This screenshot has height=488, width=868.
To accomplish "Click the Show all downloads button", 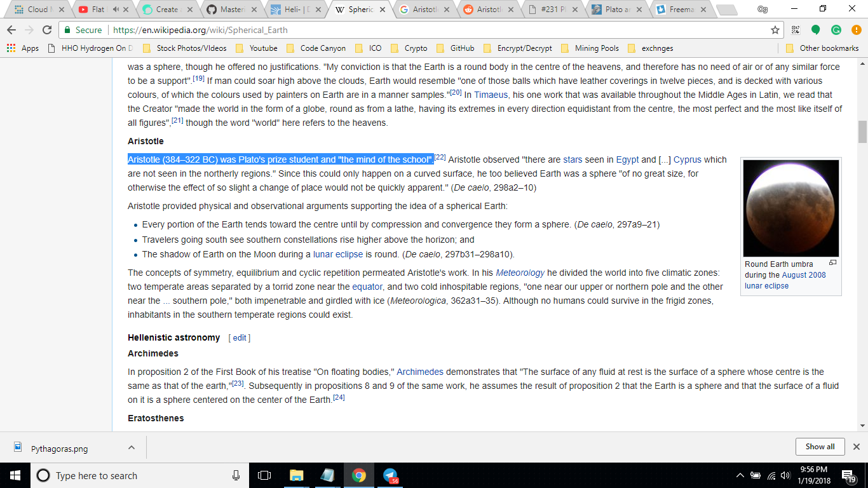I will point(820,447).
